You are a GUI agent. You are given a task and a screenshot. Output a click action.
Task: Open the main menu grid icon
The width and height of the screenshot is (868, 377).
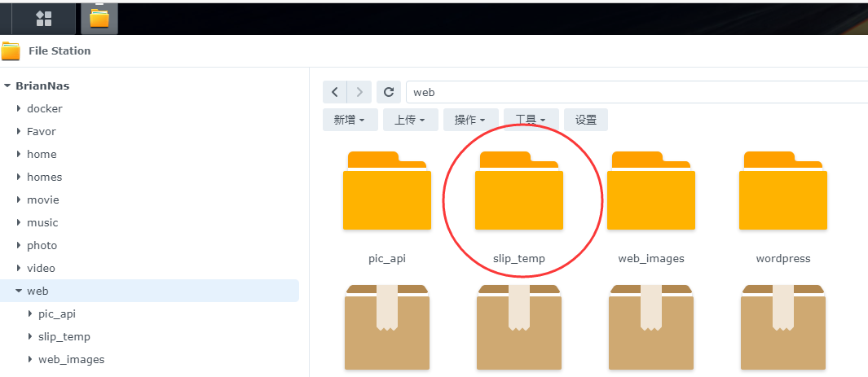44,19
